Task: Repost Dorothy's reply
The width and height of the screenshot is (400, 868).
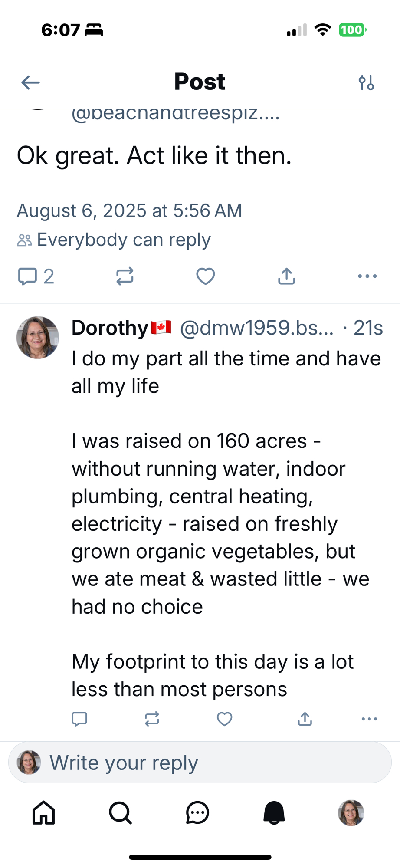Action: (x=152, y=719)
